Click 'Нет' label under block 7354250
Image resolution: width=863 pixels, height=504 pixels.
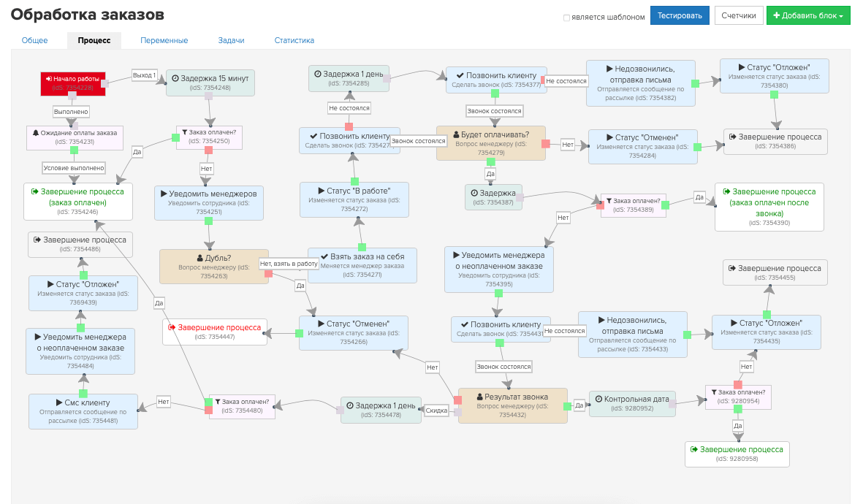[x=206, y=169]
